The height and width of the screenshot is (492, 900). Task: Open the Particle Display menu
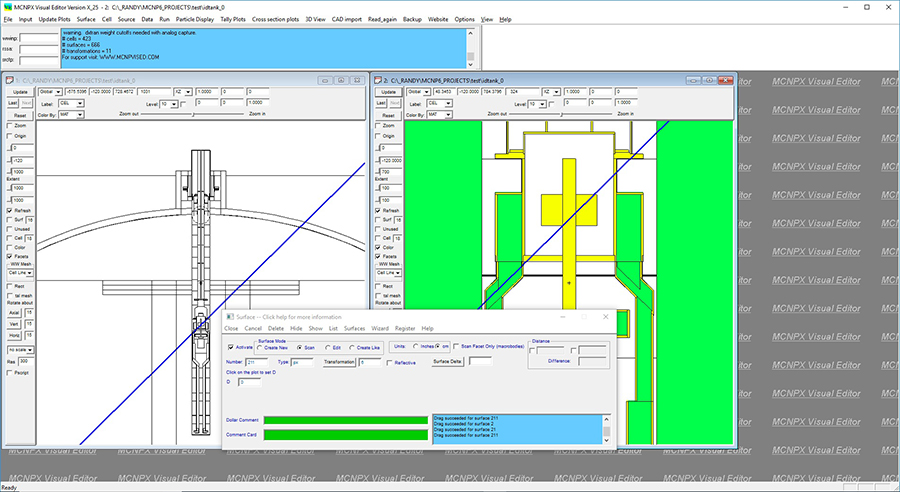pos(195,19)
